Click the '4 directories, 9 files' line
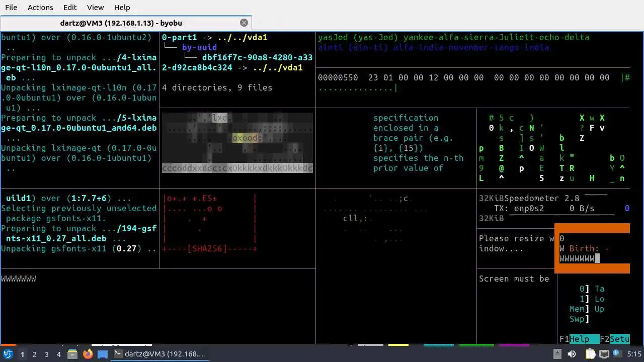The width and height of the screenshot is (644, 362). click(217, 87)
